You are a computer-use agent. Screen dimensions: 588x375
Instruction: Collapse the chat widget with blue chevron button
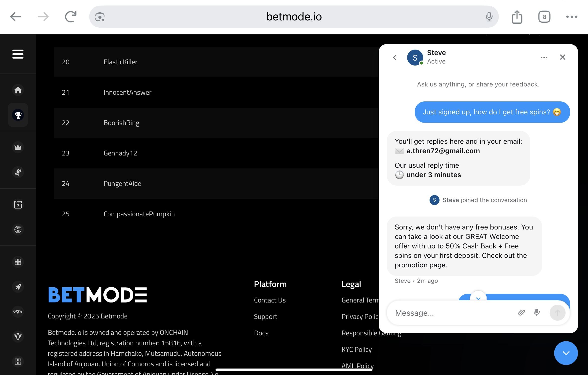(x=566, y=353)
